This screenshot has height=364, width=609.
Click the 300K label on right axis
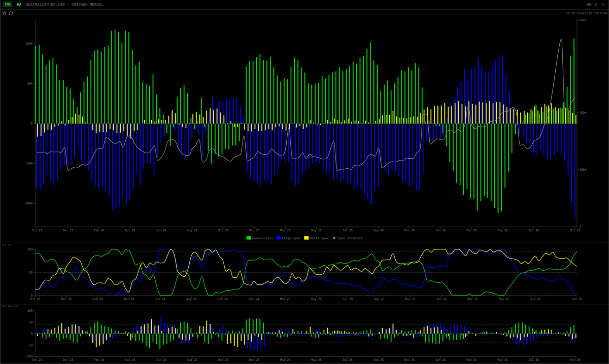[583, 113]
